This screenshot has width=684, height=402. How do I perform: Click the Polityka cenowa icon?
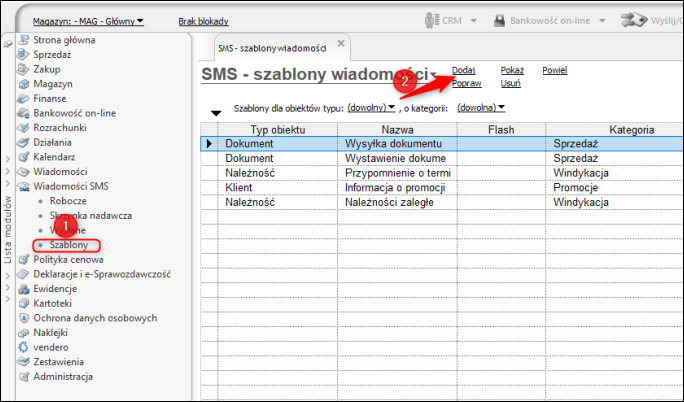point(23,259)
